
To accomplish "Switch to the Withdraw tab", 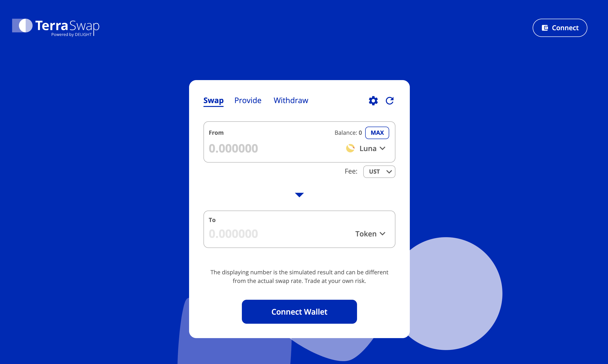I will [290, 100].
